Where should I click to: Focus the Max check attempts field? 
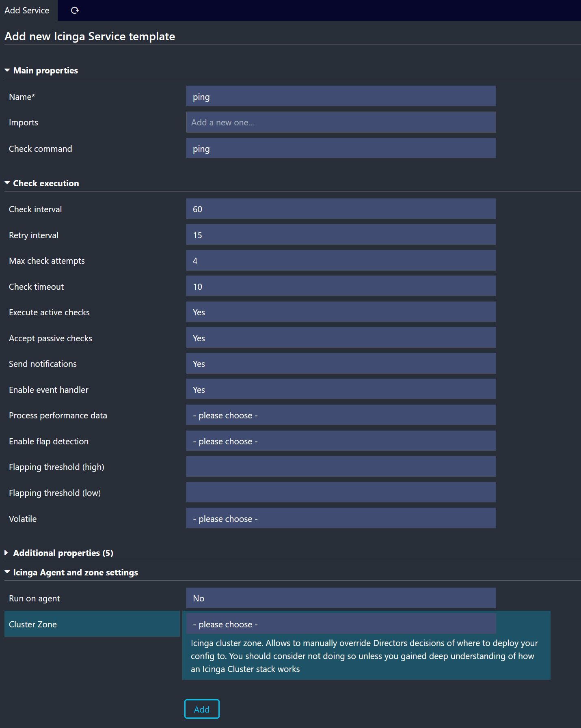pos(341,261)
